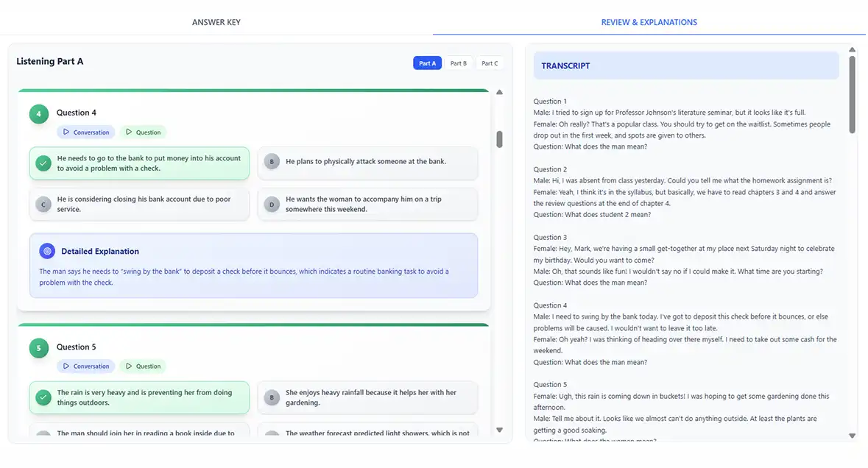
Task: Play Question 5 Question audio
Action: [143, 366]
